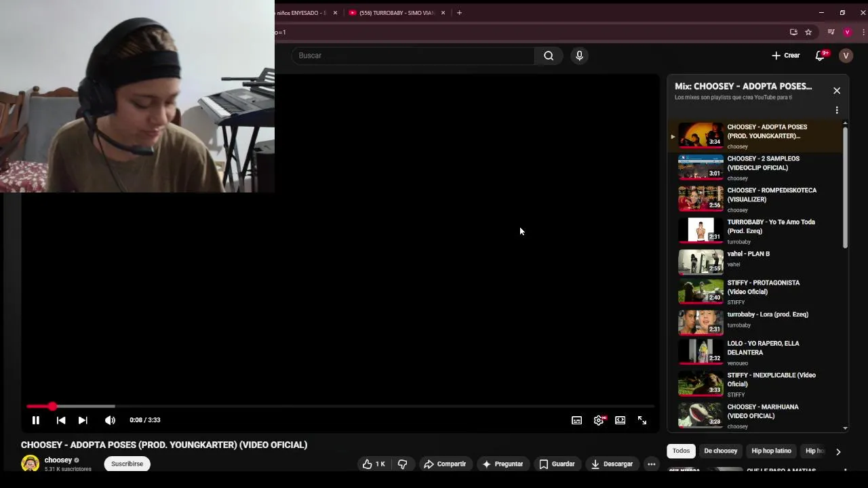Dislike the video with thumbs down

click(x=402, y=464)
